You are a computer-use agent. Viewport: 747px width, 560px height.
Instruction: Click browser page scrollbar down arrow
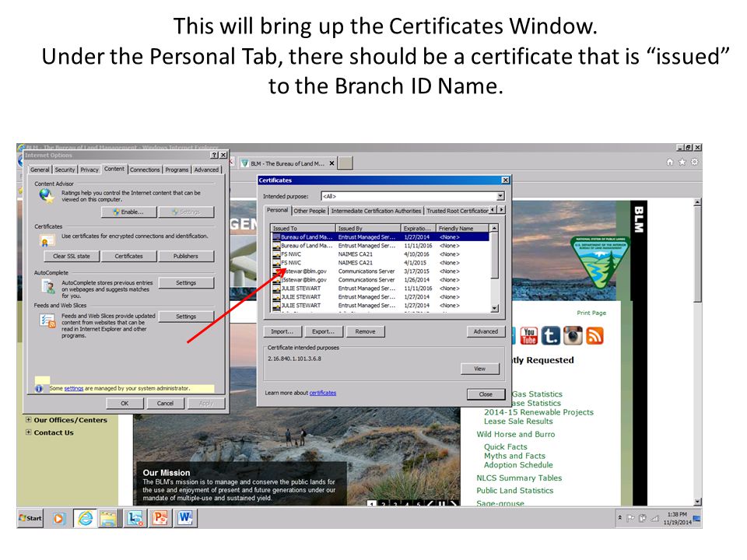point(697,502)
